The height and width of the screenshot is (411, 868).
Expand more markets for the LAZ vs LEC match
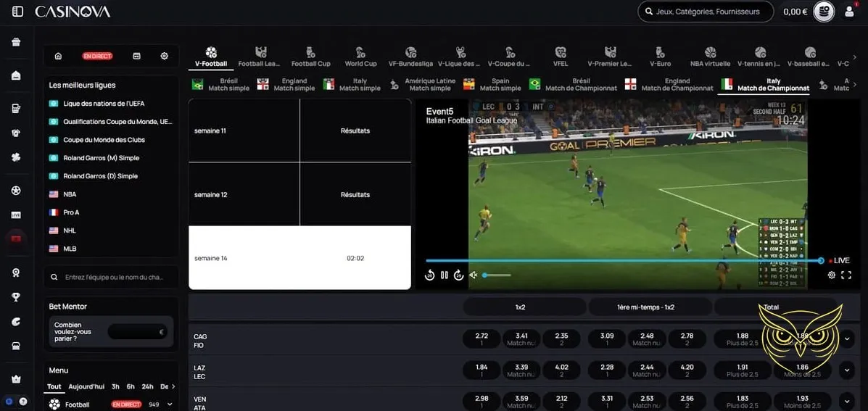pos(846,370)
